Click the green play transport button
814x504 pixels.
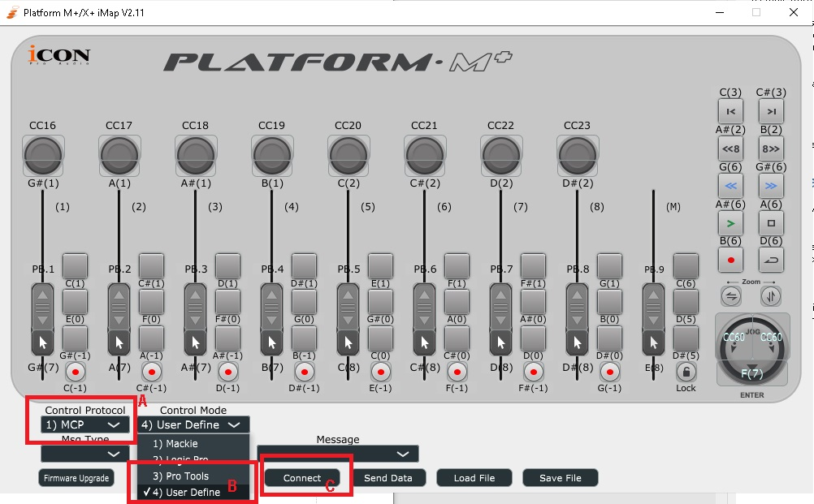point(730,223)
